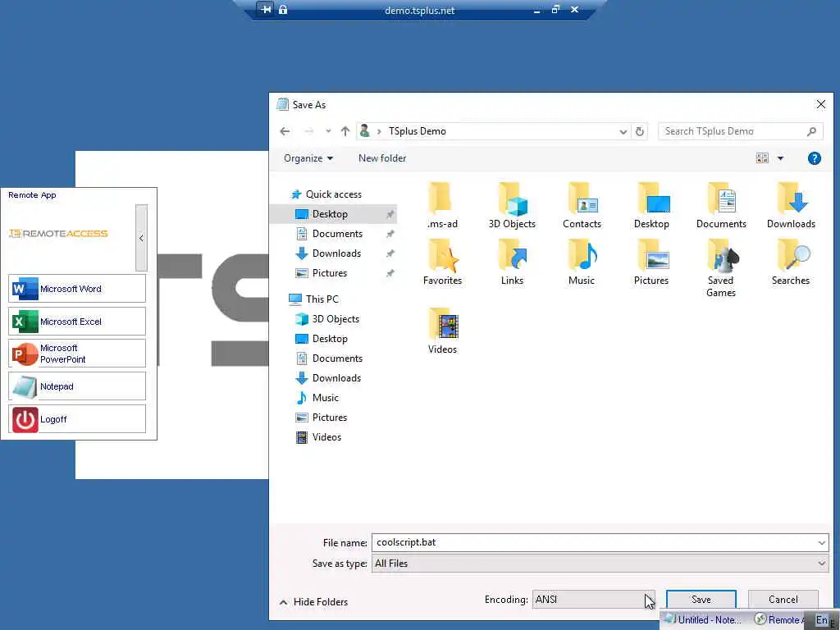The height and width of the screenshot is (630, 840).
Task: Switch to Untitled - Notepad taskbar item
Action: (x=704, y=620)
